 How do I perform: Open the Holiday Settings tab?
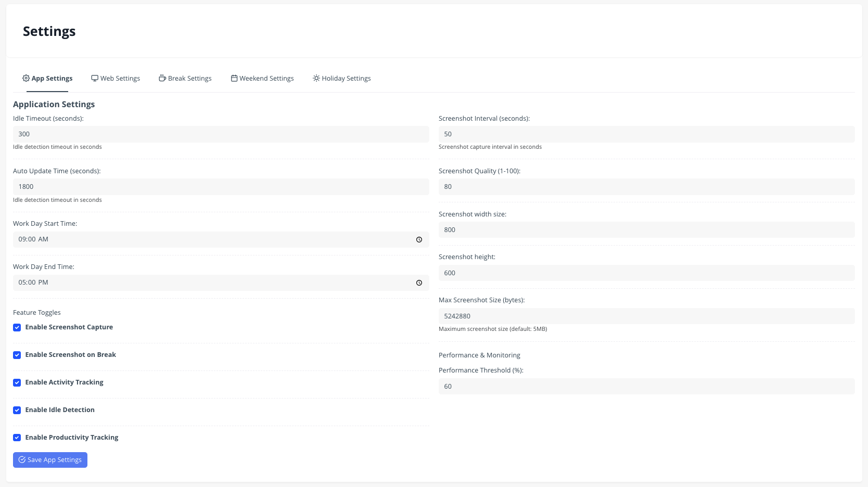346,79
